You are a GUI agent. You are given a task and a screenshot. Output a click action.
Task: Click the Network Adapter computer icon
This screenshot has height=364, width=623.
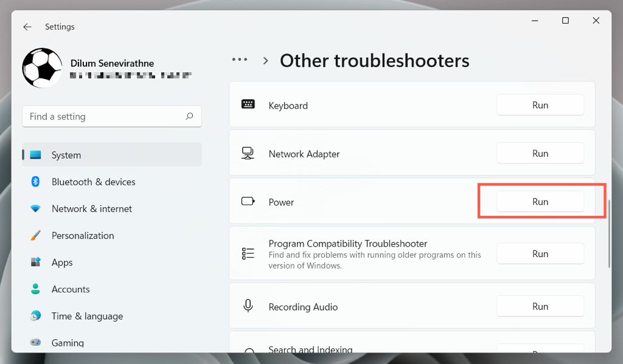click(248, 153)
